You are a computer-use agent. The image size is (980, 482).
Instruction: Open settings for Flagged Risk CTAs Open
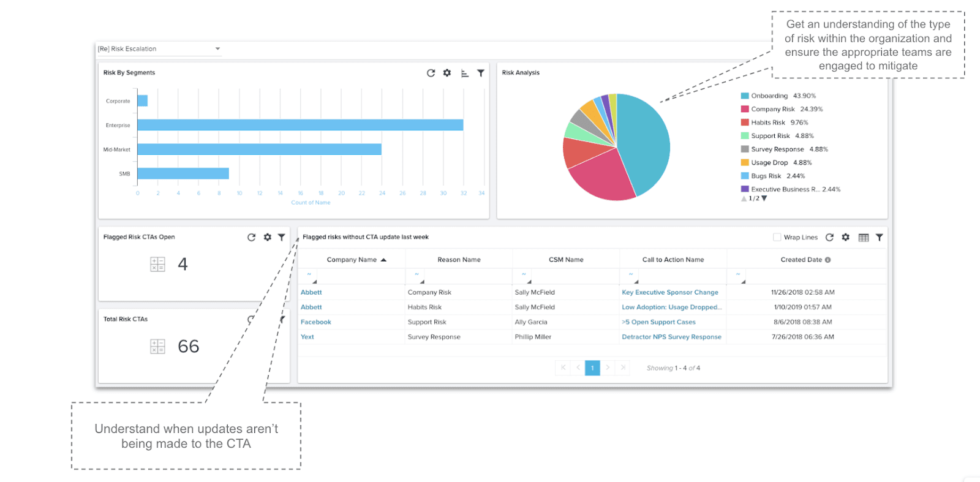pos(268,237)
